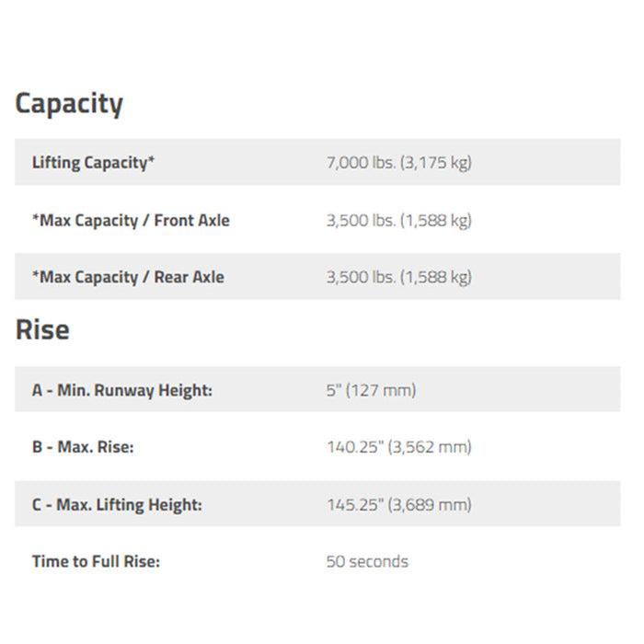
Task: Select the *Max Capacity / Rear Axle label
Action: 128,277
